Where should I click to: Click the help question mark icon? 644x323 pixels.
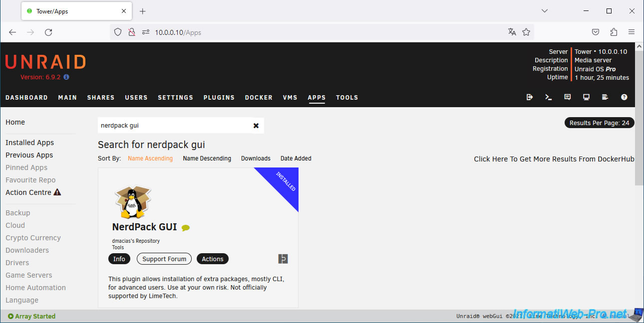coord(624,97)
